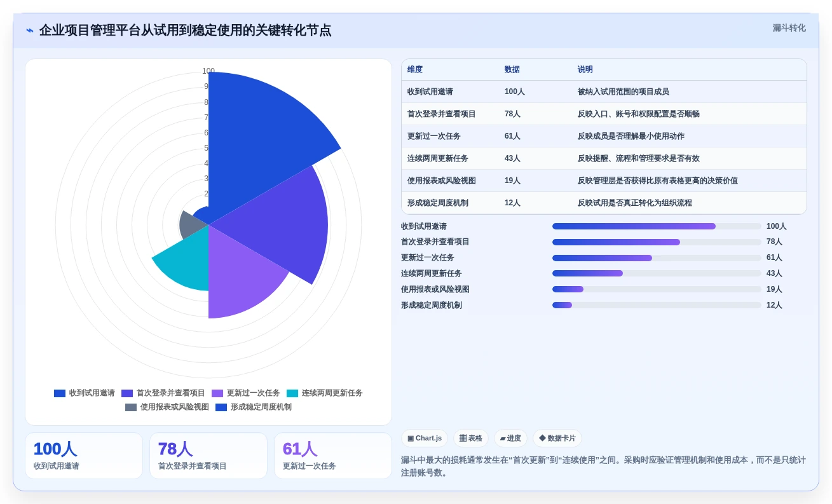Click progress bar for 形成稳定周度机制
Image resolution: width=832 pixels, height=504 pixels.
[x=657, y=305]
